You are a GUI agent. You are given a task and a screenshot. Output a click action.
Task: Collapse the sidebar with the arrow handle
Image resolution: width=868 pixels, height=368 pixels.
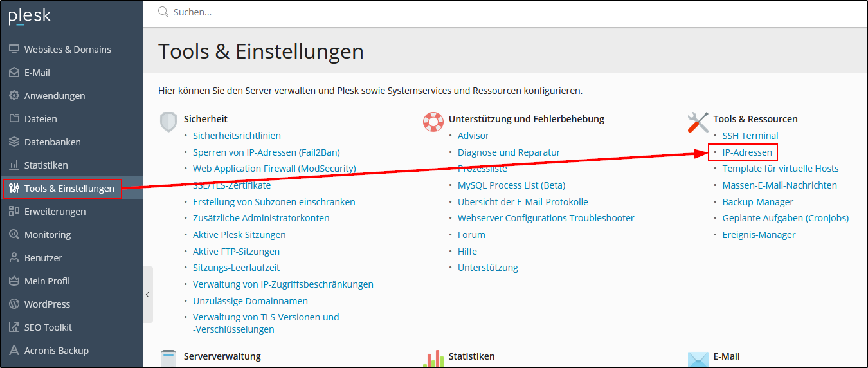(148, 295)
